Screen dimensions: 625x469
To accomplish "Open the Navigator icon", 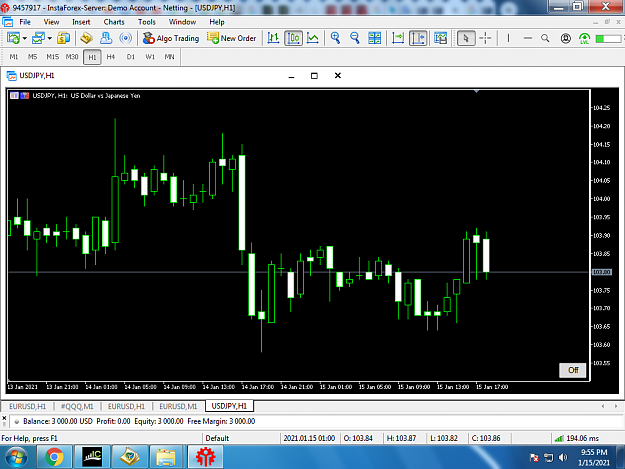I will 106,38.
